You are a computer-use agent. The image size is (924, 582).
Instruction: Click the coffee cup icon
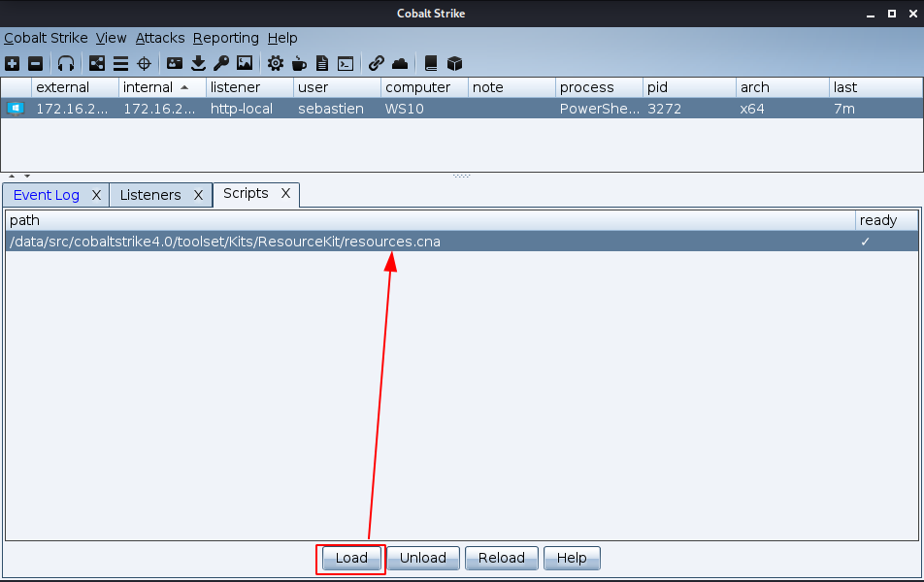tap(299, 64)
